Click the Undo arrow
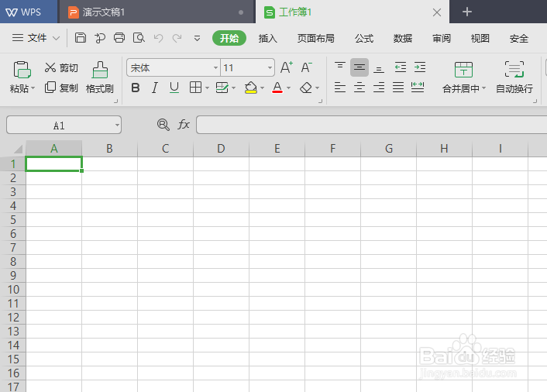547x392 pixels. click(x=158, y=38)
